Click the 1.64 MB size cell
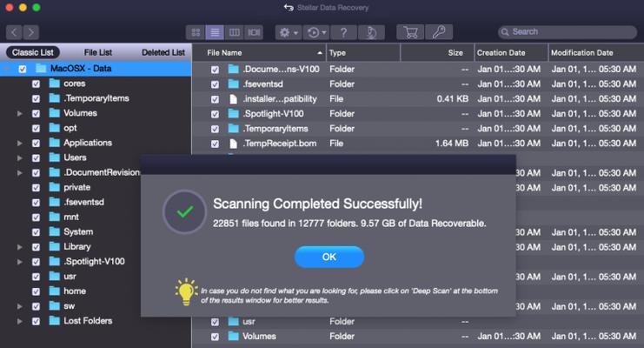The height and width of the screenshot is (348, 644). [x=452, y=144]
